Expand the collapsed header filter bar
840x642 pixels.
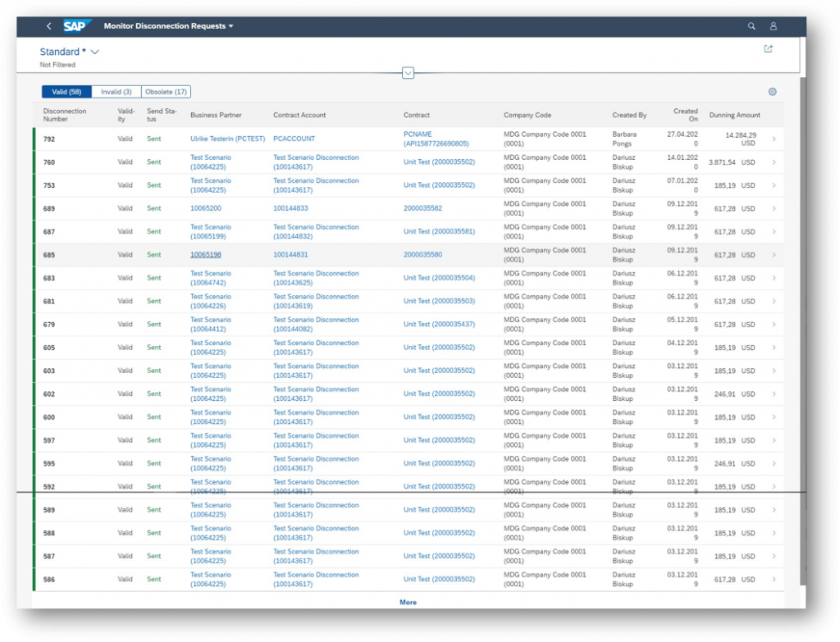[409, 73]
